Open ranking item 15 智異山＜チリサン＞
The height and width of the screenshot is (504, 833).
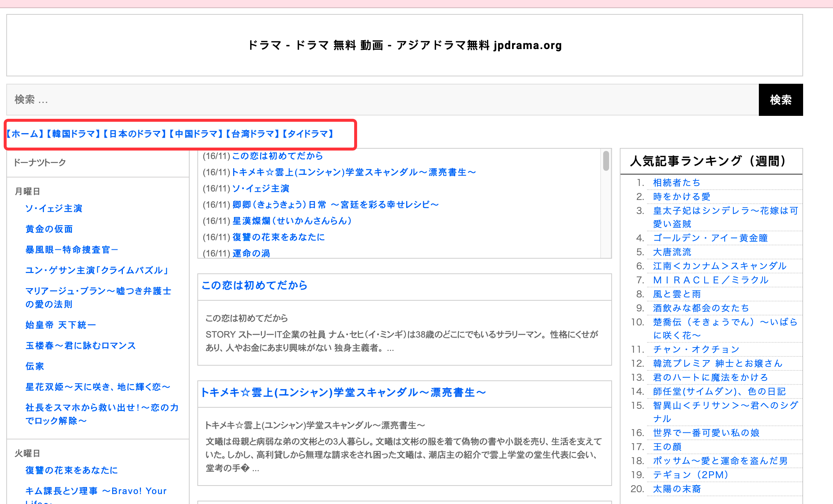pyautogui.click(x=726, y=412)
